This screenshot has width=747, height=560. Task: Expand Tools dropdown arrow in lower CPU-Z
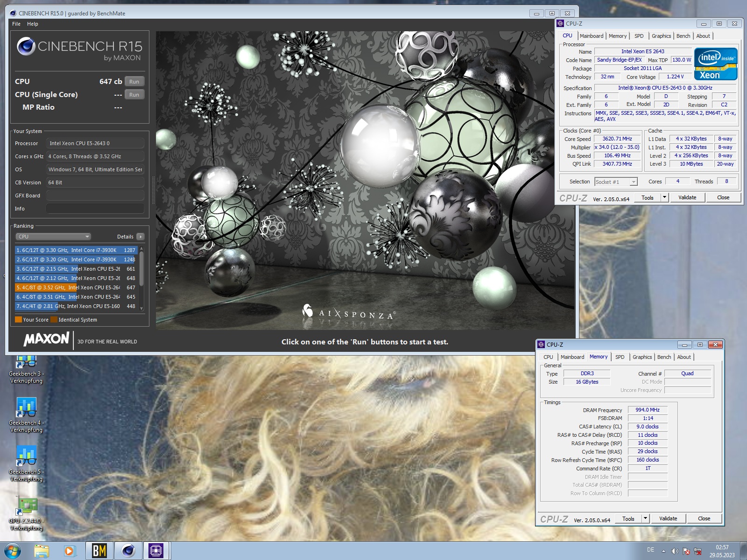(x=646, y=518)
